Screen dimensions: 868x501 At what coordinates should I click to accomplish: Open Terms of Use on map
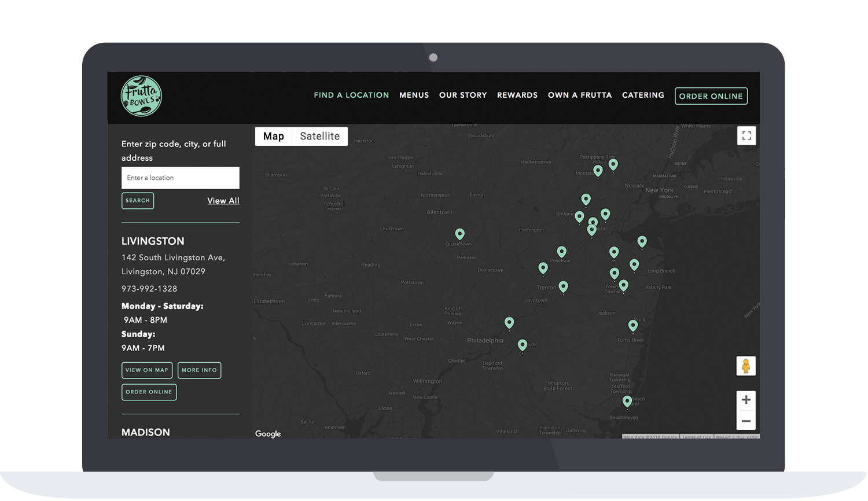(696, 437)
